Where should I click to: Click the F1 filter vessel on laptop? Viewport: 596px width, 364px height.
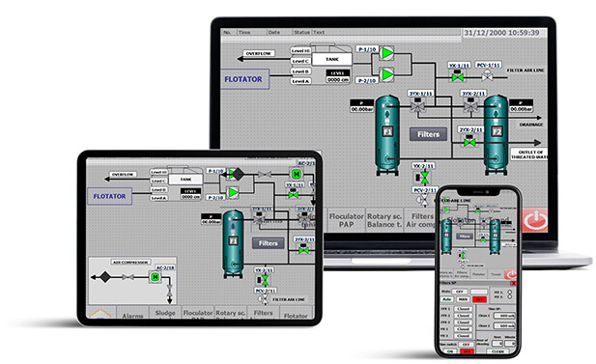(387, 135)
